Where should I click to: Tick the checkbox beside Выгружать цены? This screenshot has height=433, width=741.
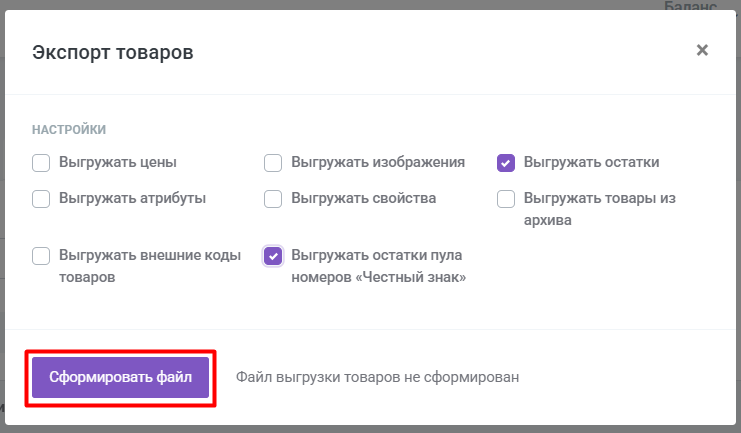[41, 163]
